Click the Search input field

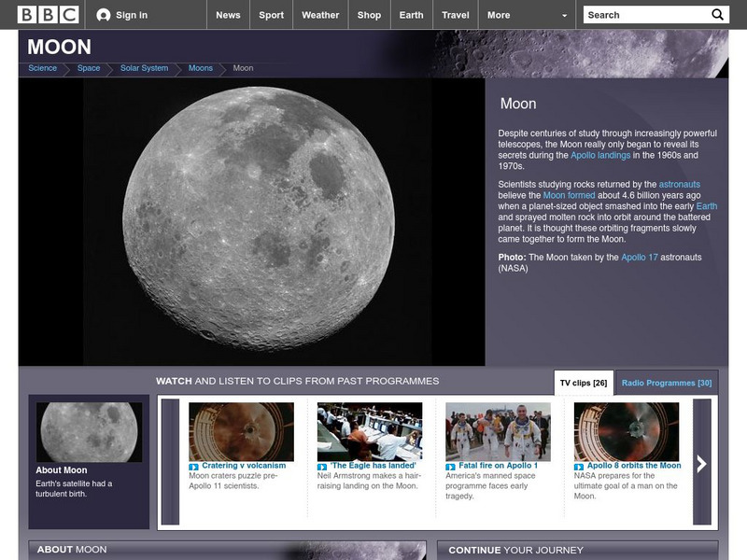click(644, 15)
